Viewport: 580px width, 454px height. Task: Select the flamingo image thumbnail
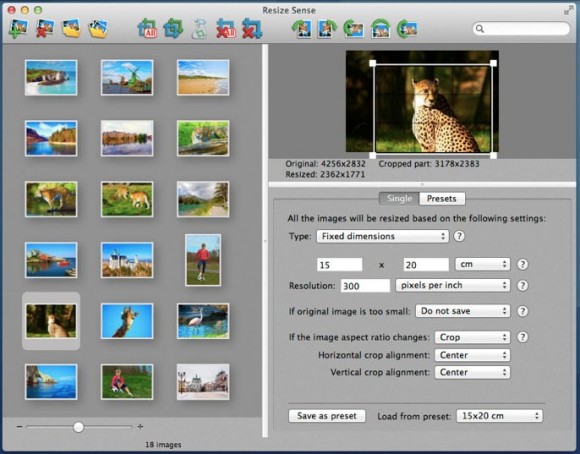203,321
